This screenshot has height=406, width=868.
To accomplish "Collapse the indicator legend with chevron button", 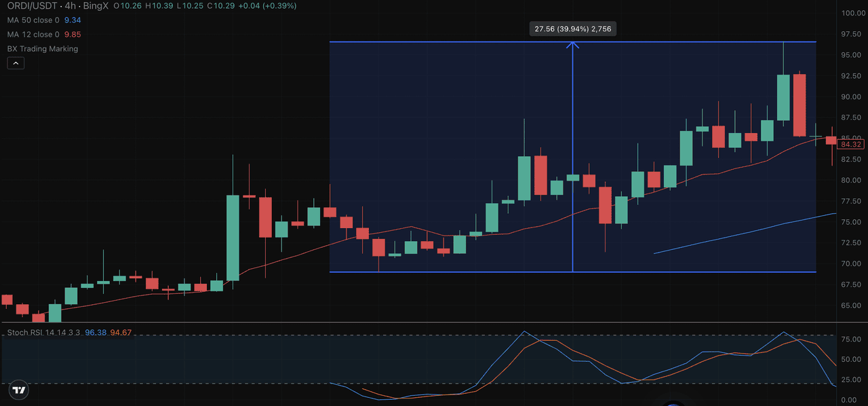I will (x=16, y=63).
